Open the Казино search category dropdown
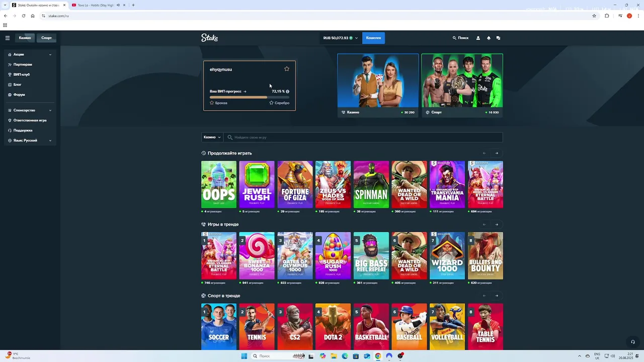The width and height of the screenshot is (644, 362). [x=212, y=137]
